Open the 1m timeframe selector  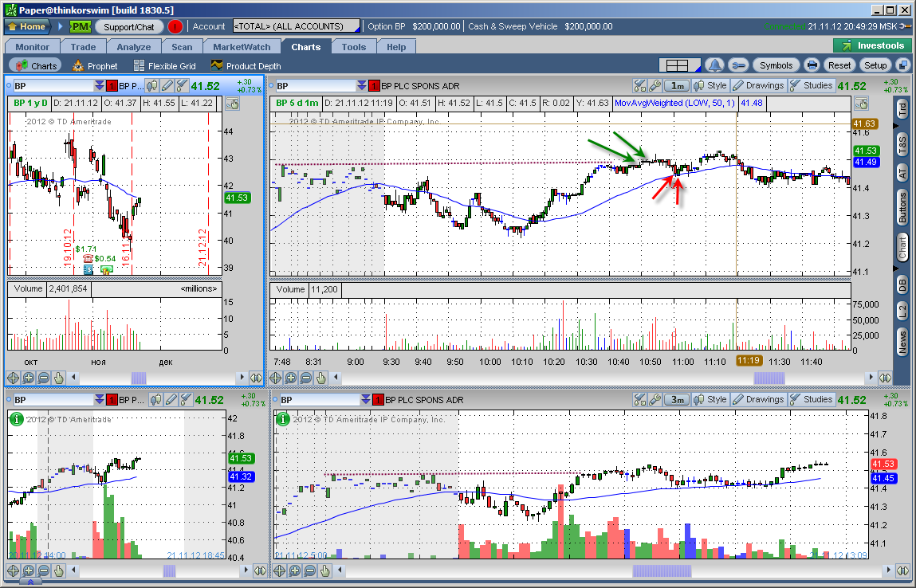pyautogui.click(x=677, y=86)
